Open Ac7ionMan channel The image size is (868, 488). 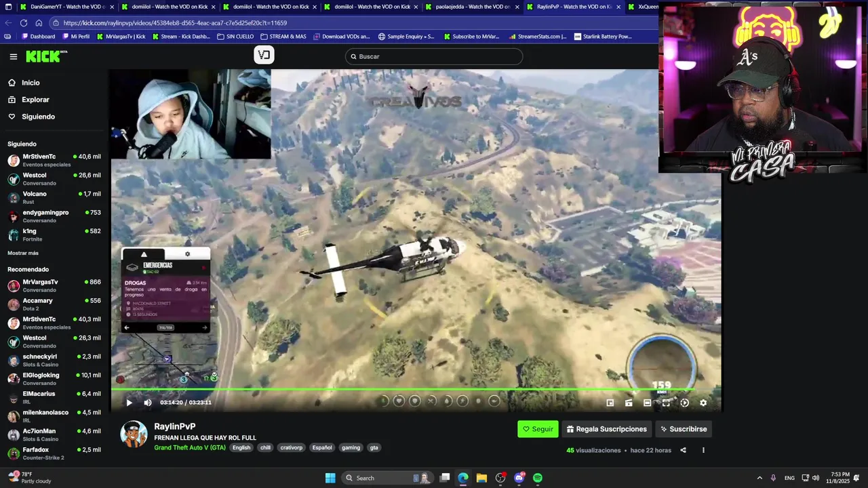[x=54, y=434]
